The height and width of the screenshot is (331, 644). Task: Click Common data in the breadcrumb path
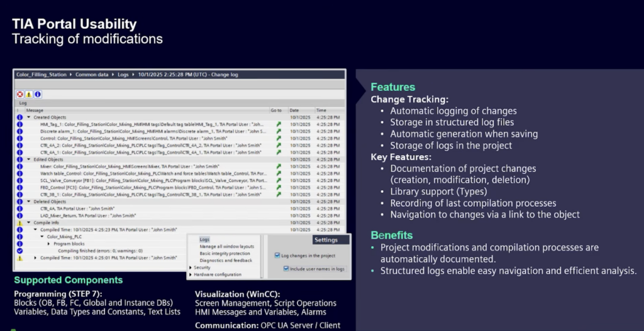pos(93,75)
